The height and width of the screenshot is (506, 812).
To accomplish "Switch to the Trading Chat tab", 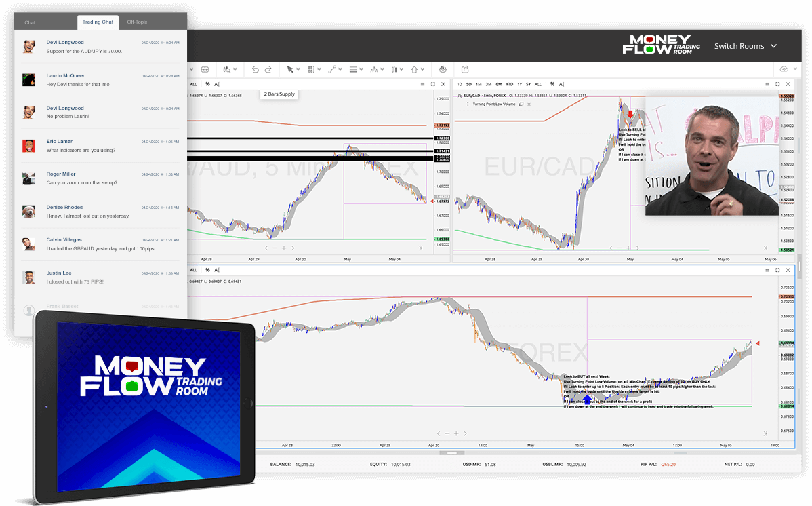I will tap(98, 22).
